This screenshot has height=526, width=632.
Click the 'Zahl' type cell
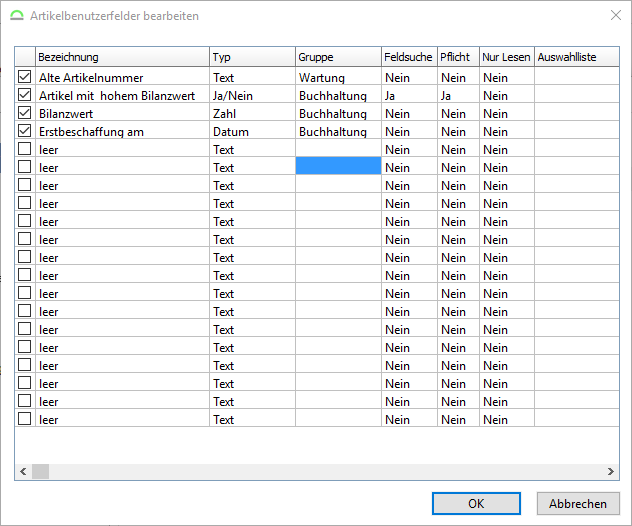[252, 112]
